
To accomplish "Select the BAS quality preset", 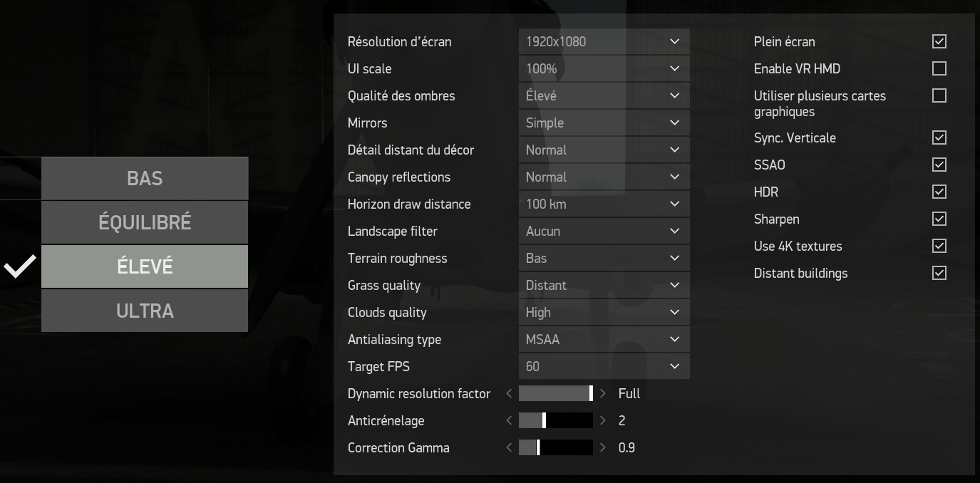I will coord(145,178).
